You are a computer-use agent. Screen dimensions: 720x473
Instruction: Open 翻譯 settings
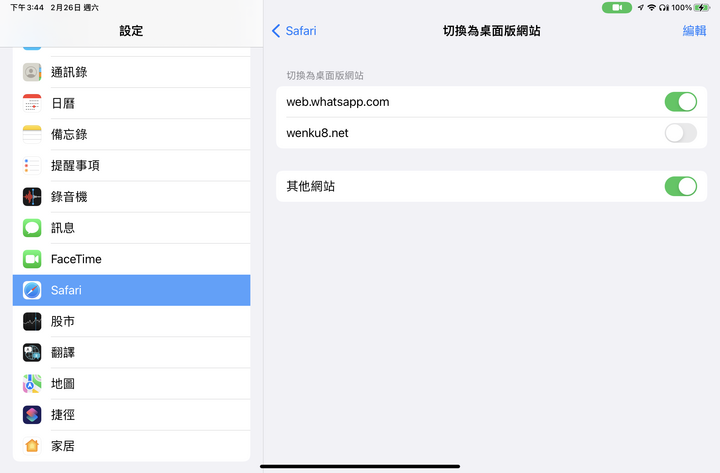click(131, 353)
